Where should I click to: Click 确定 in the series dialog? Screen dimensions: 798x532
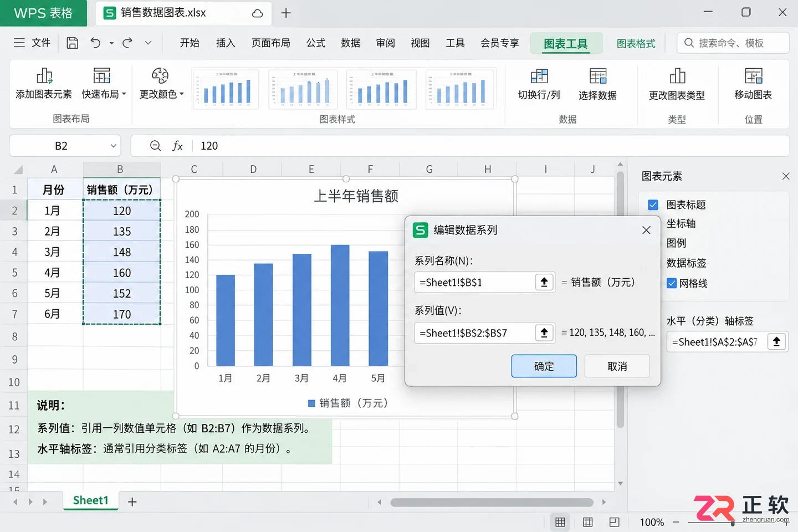point(544,366)
